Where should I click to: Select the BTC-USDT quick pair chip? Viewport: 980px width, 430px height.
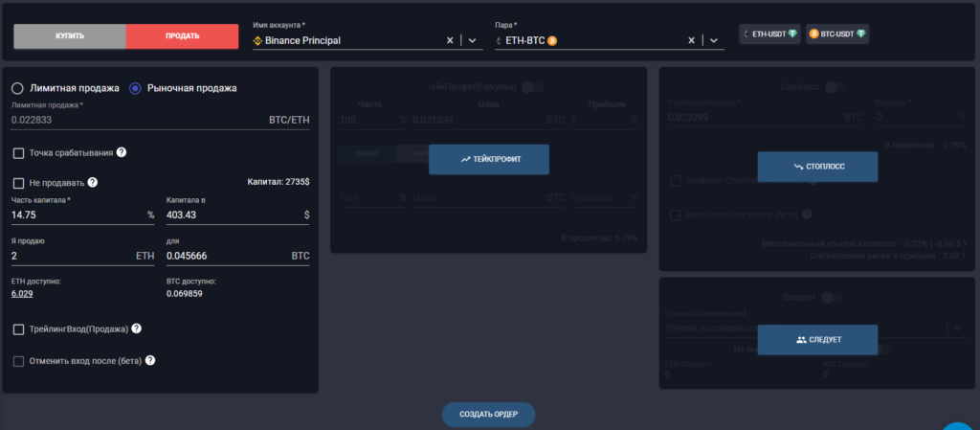[x=837, y=34]
